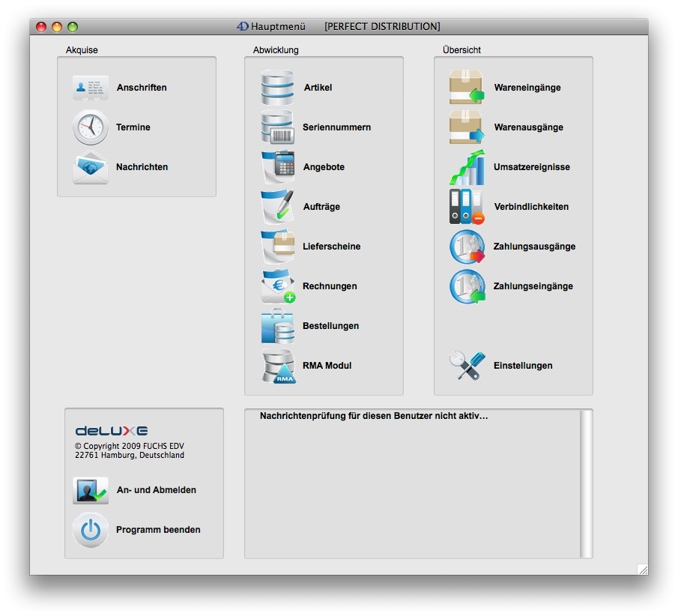Open the Nachrichten envelope icon

tap(91, 167)
